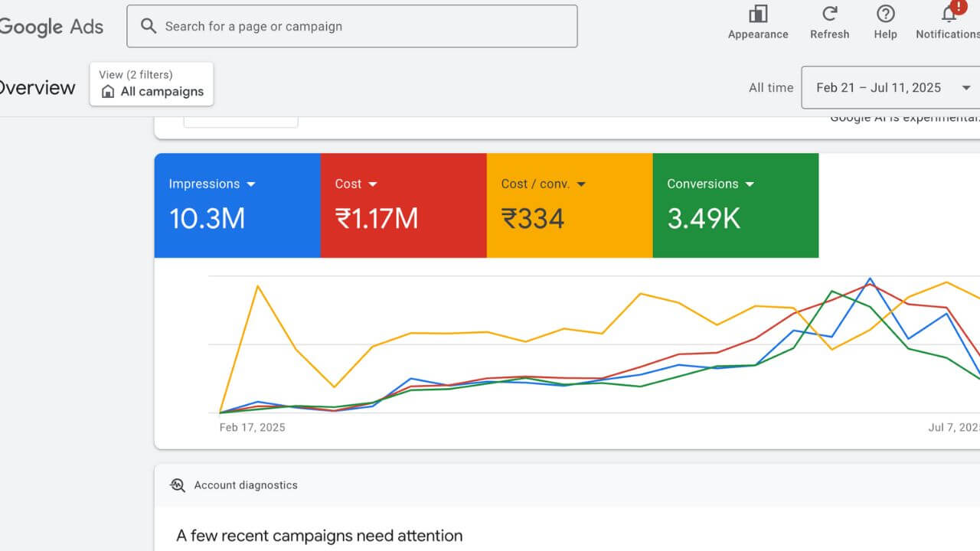Click in the search for a page field
Screen dimensions: 980x551
pyautogui.click(x=360, y=26)
